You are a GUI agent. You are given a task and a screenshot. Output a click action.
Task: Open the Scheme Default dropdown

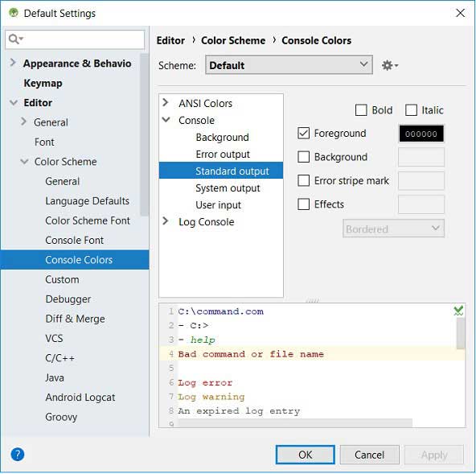tap(289, 64)
